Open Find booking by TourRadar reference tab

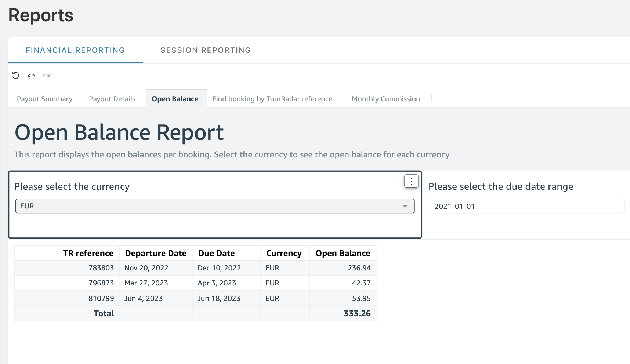click(x=272, y=99)
